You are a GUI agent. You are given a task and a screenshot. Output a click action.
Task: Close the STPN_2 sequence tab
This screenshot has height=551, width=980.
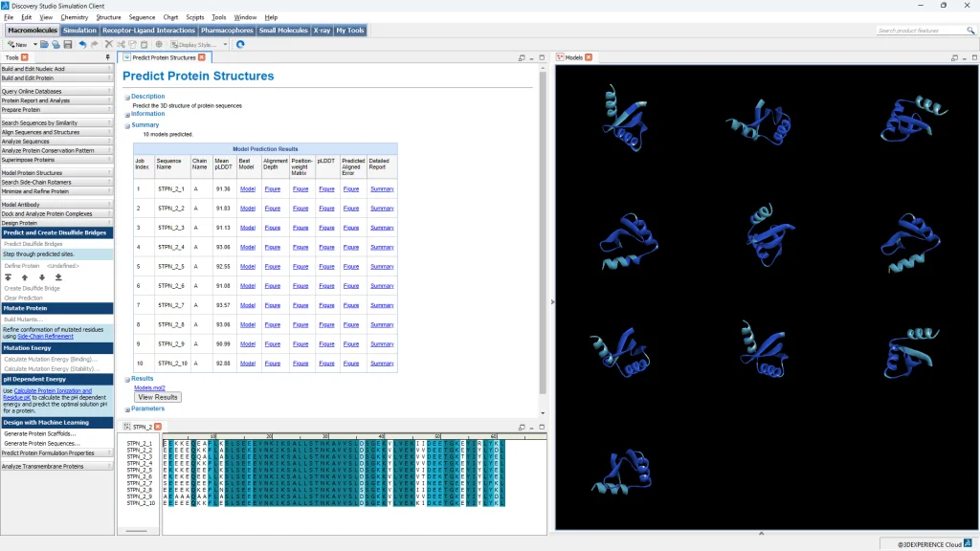pyautogui.click(x=158, y=427)
